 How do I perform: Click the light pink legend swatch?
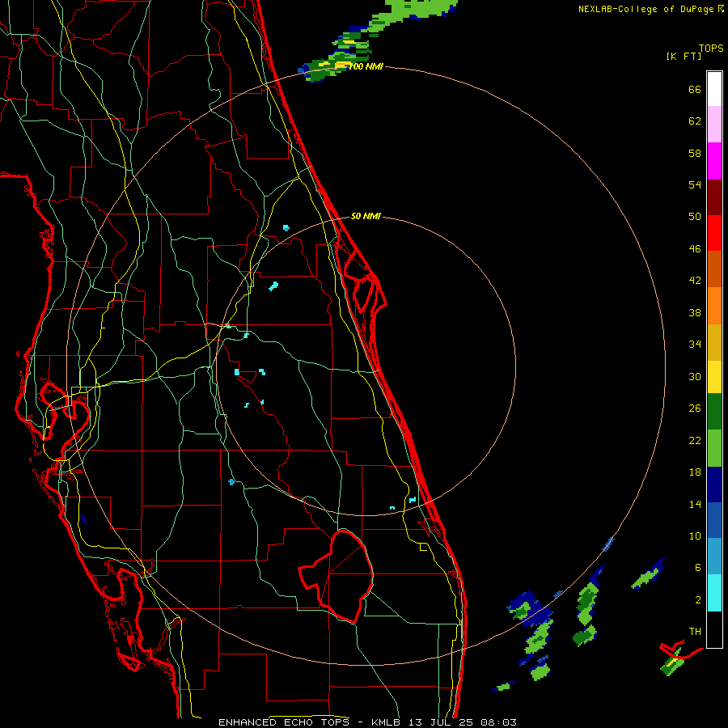point(714,125)
